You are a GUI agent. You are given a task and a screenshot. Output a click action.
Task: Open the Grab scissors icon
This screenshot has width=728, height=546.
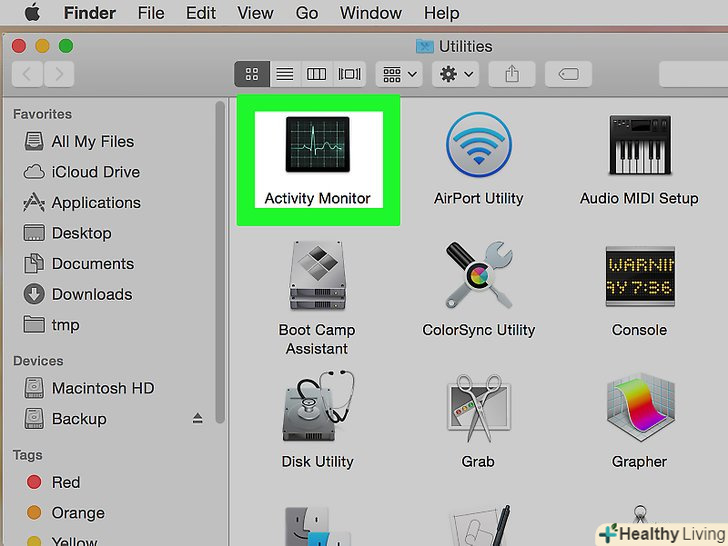tap(479, 408)
